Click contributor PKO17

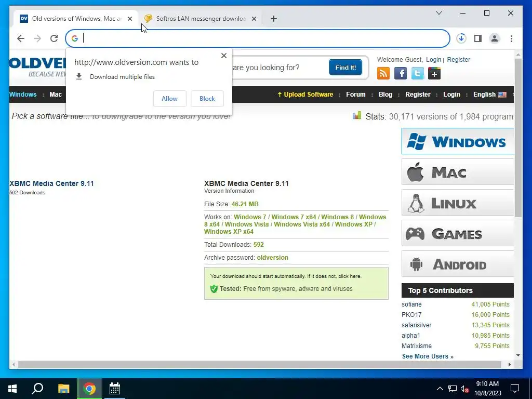click(411, 315)
